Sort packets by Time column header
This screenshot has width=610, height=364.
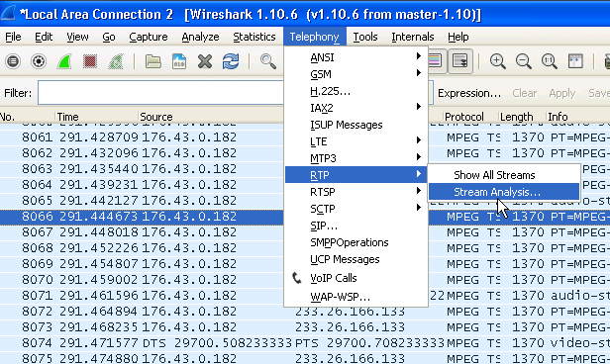coord(96,116)
